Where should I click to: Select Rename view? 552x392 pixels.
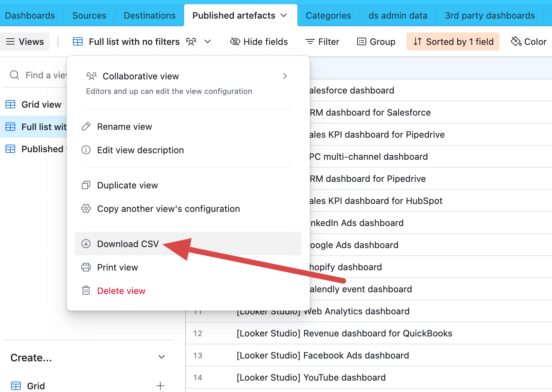click(188, 127)
